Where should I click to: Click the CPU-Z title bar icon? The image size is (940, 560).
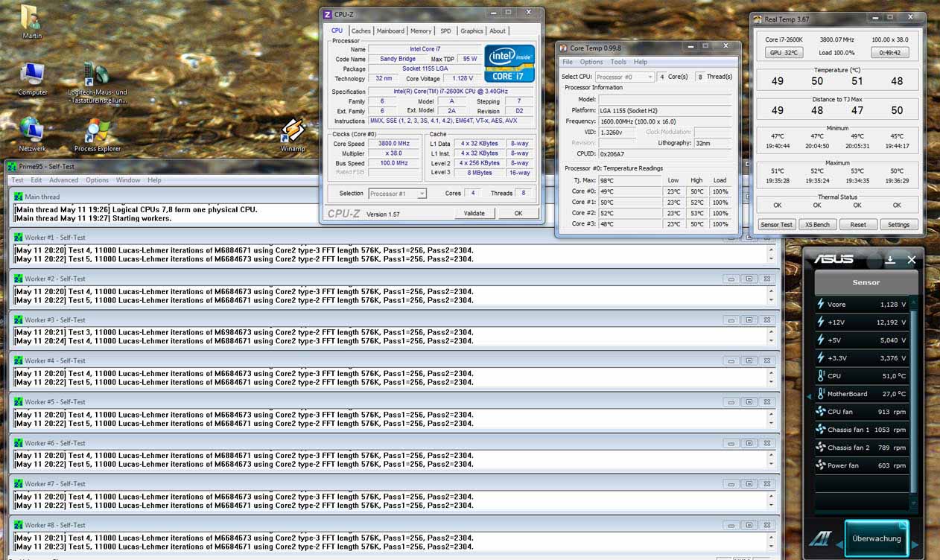pyautogui.click(x=328, y=14)
